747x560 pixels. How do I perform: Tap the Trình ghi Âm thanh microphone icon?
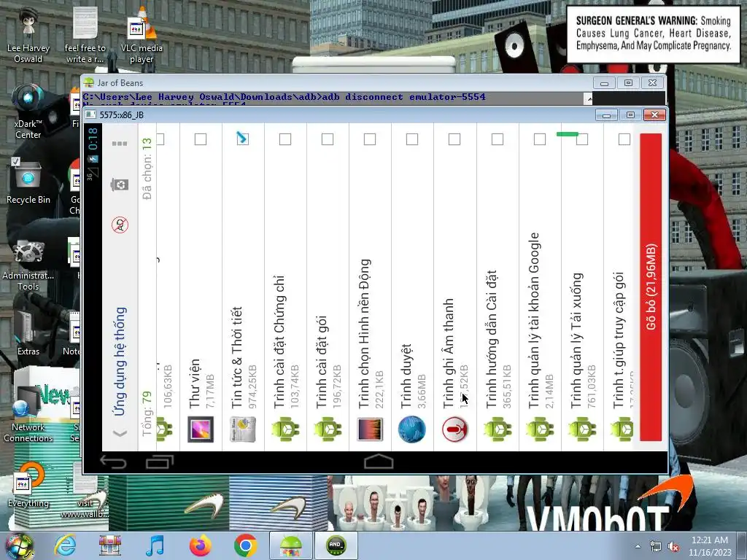click(x=454, y=429)
